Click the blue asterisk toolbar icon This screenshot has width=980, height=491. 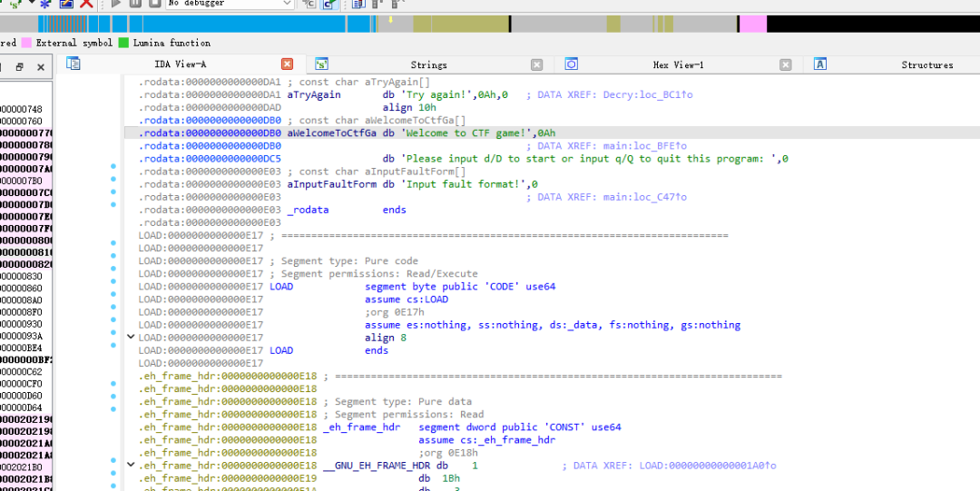point(45,3)
